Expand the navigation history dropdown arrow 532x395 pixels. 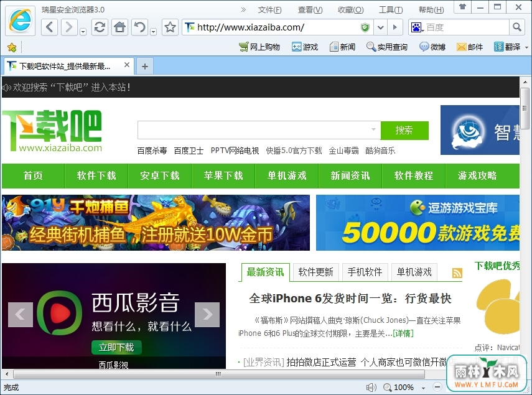pyautogui.click(x=83, y=32)
